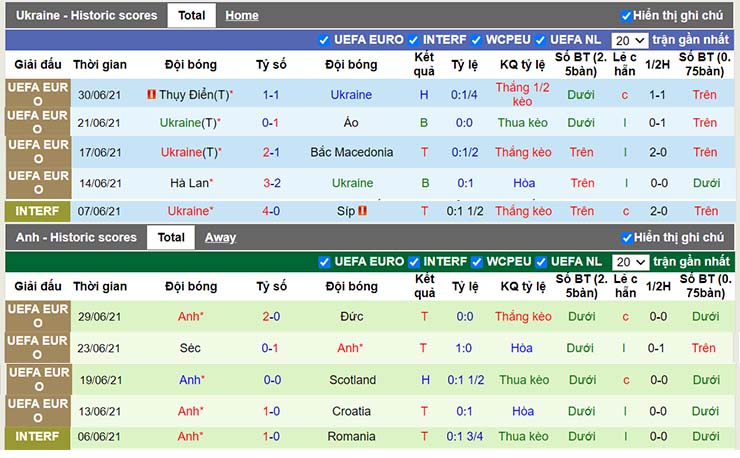
Task: Open Ukraine away team link on 30/06/21 row
Action: [x=351, y=95]
